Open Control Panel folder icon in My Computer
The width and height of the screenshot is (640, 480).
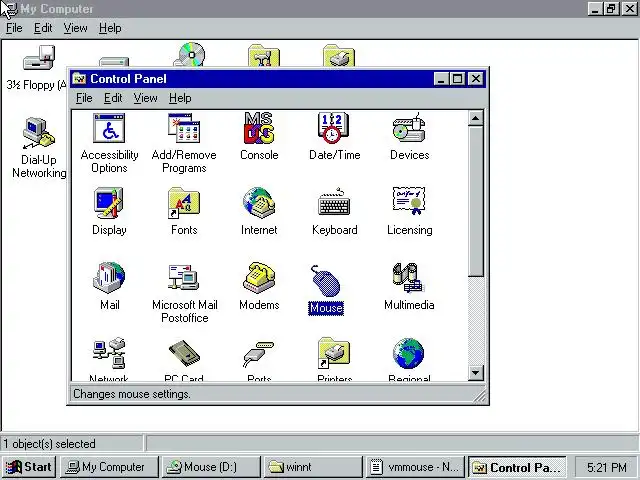point(264,56)
